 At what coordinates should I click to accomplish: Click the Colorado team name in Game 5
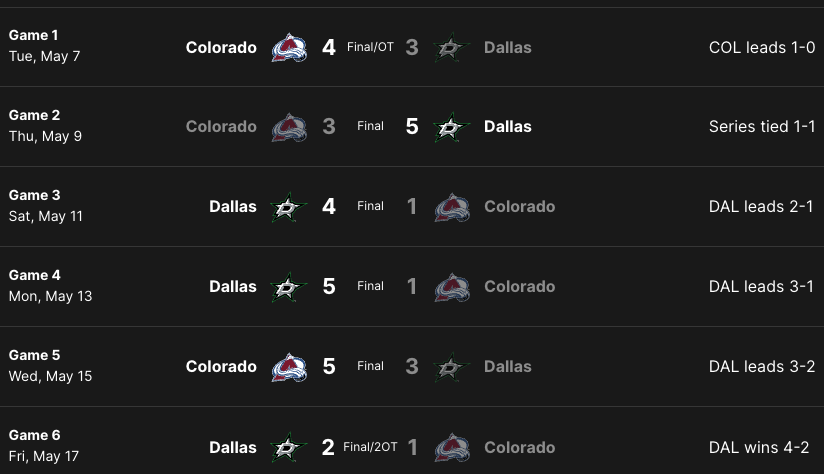[221, 366]
